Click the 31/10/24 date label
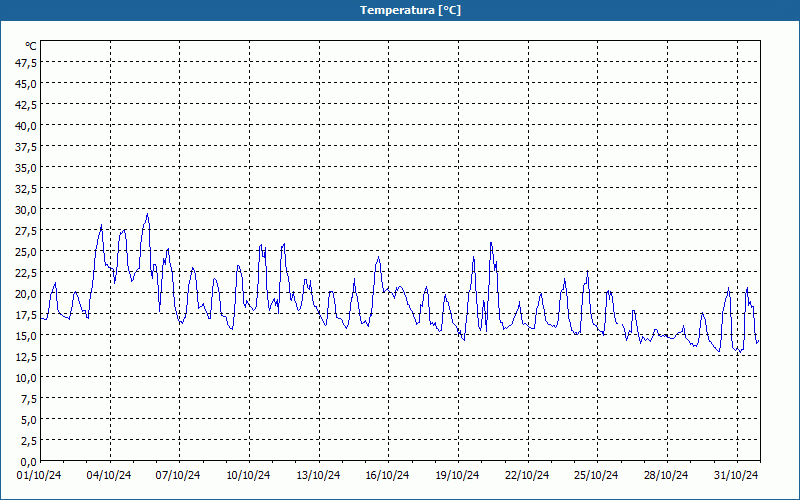 click(736, 476)
